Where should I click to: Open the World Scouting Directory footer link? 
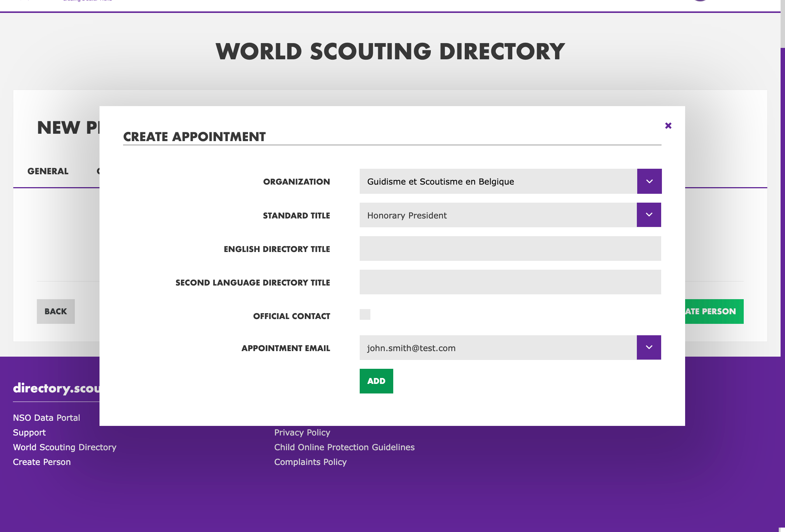click(64, 447)
